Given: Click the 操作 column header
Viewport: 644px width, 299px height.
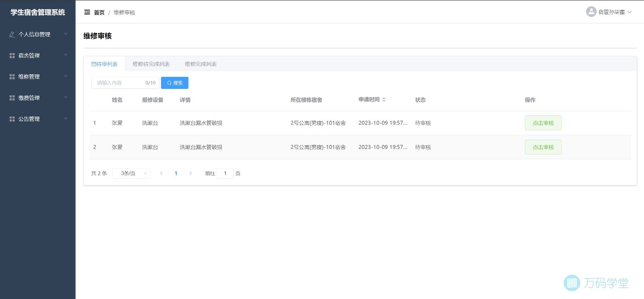Looking at the screenshot, I should (x=530, y=100).
